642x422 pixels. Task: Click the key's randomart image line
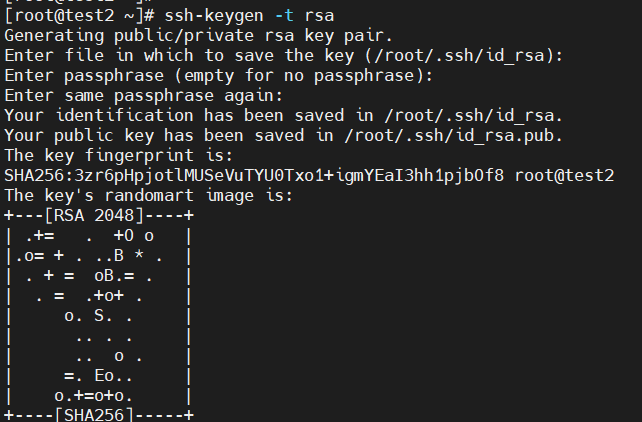(149, 196)
